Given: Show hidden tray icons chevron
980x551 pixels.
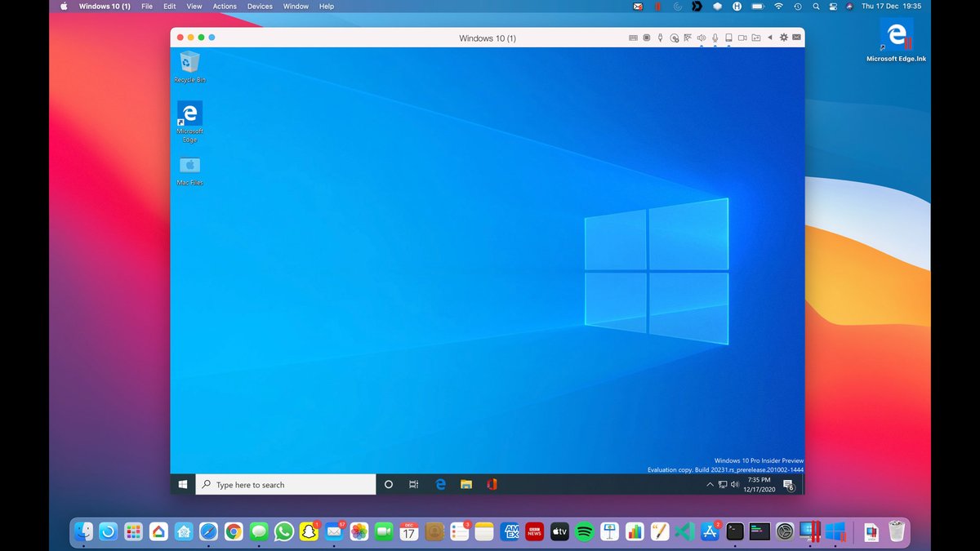Looking at the screenshot, I should [x=710, y=485].
